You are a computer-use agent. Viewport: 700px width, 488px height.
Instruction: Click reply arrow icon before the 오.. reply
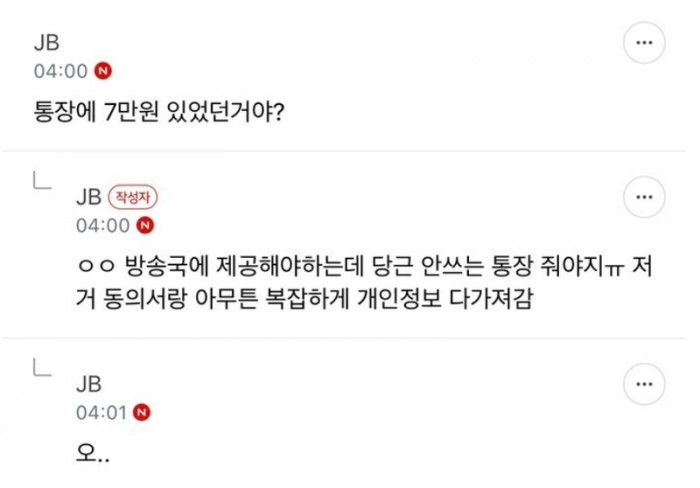click(x=42, y=367)
